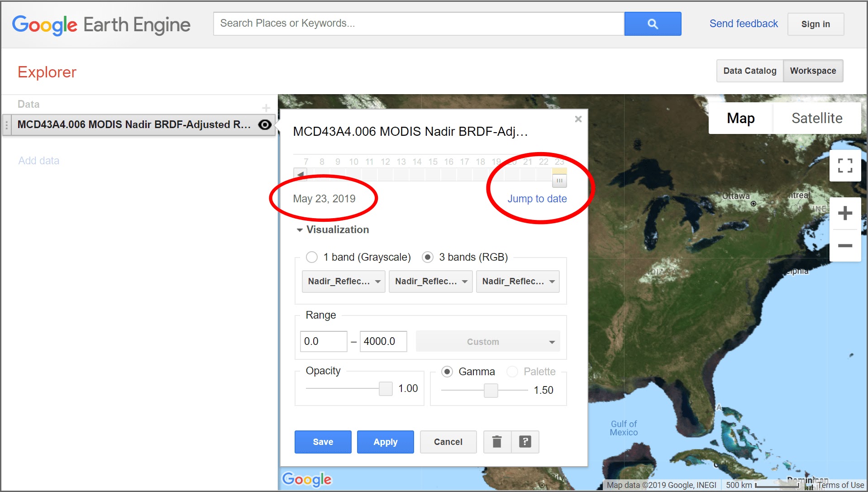Select the Palette radio button

(x=512, y=372)
